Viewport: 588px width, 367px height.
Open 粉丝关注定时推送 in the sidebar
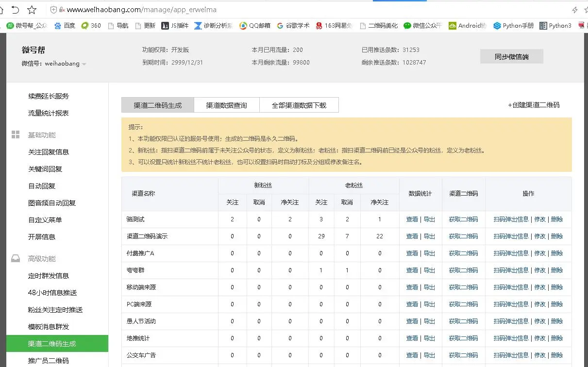click(x=55, y=310)
